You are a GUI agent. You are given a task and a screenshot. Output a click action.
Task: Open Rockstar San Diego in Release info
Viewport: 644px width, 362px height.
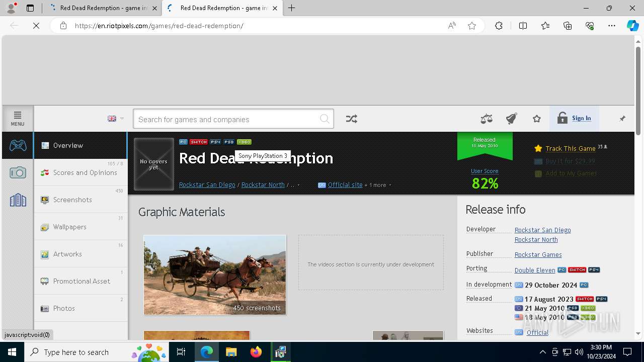[x=542, y=230]
